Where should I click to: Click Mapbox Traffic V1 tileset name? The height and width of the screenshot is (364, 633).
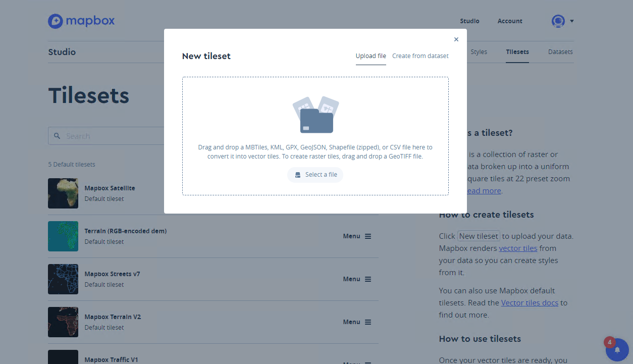(112, 360)
